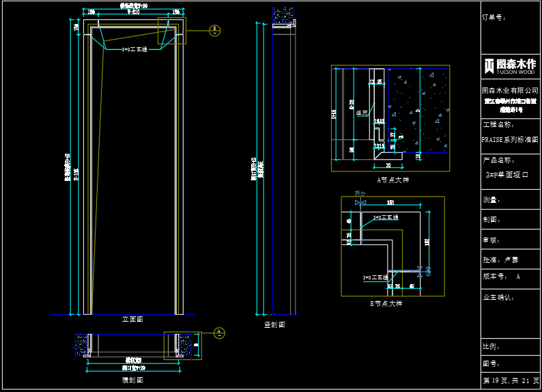The image size is (542, 392).
Task: Click the 版本号 A version field
Action: pyautogui.click(x=502, y=277)
